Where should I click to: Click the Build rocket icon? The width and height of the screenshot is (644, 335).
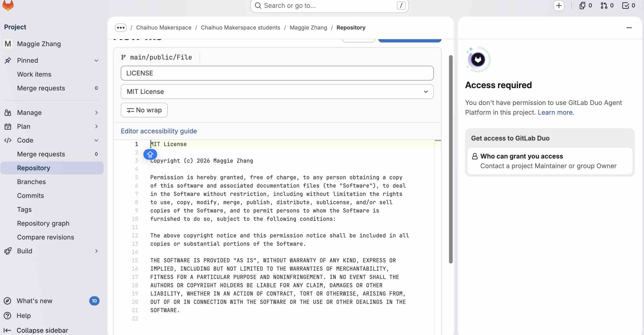click(x=8, y=251)
